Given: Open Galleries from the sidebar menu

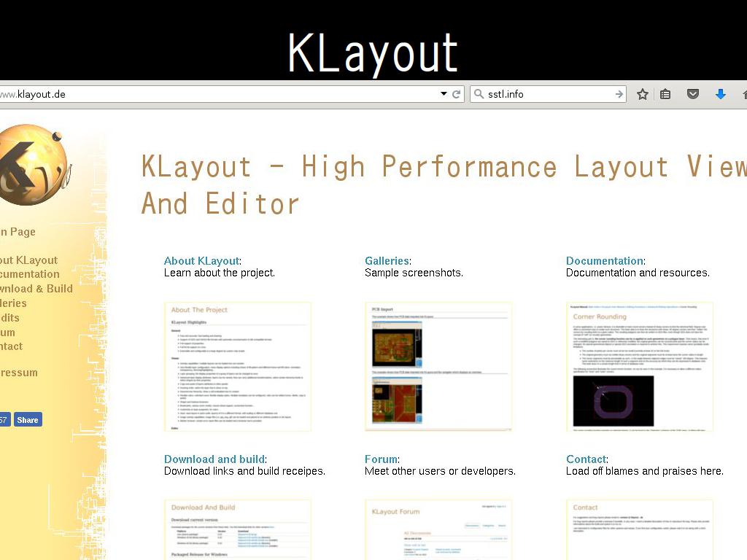Looking at the screenshot, I should pyautogui.click(x=13, y=303).
